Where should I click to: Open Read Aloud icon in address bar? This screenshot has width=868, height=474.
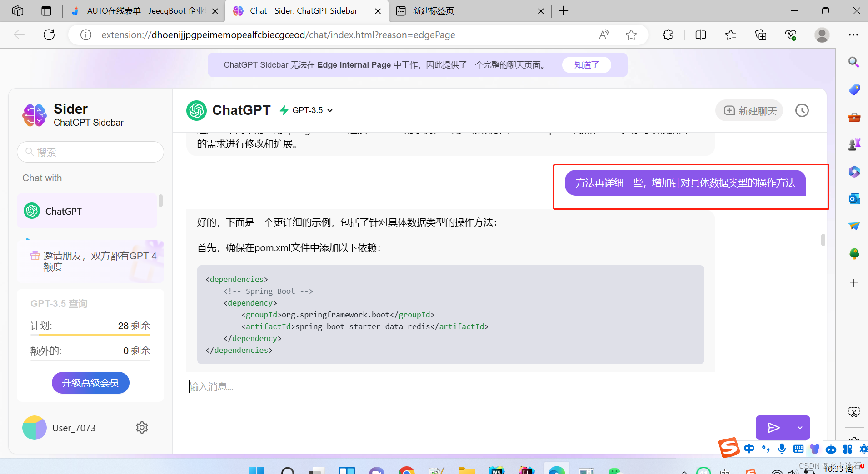coord(604,35)
